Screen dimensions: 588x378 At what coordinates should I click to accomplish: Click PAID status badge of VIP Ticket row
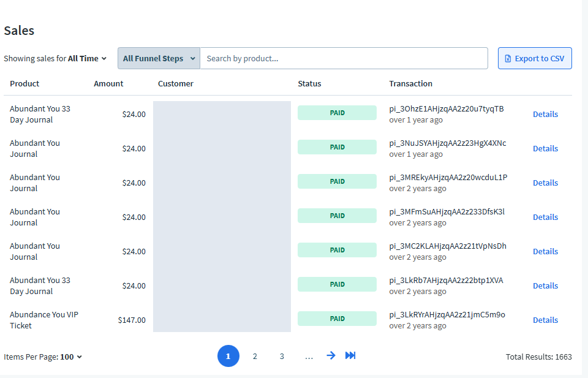(x=337, y=319)
